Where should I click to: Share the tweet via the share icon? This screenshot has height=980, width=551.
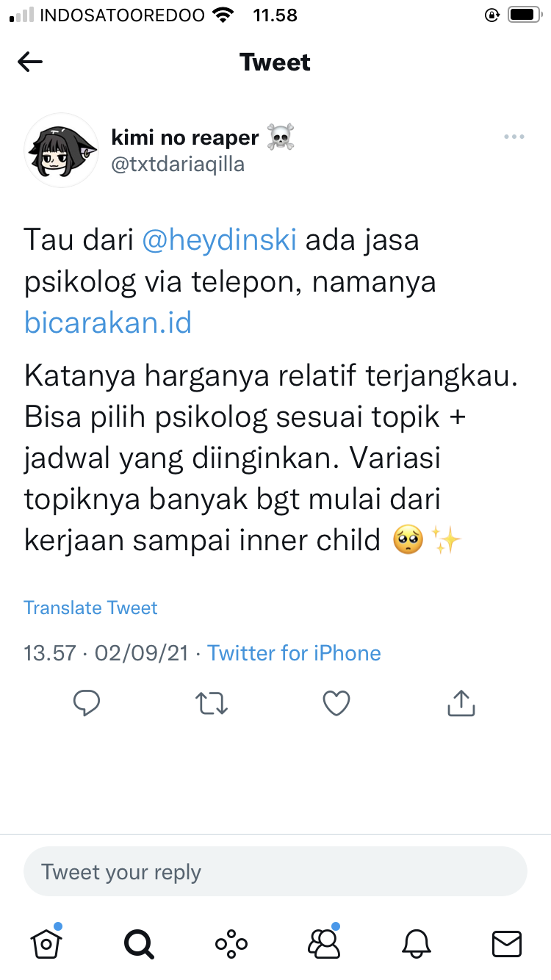coord(461,703)
